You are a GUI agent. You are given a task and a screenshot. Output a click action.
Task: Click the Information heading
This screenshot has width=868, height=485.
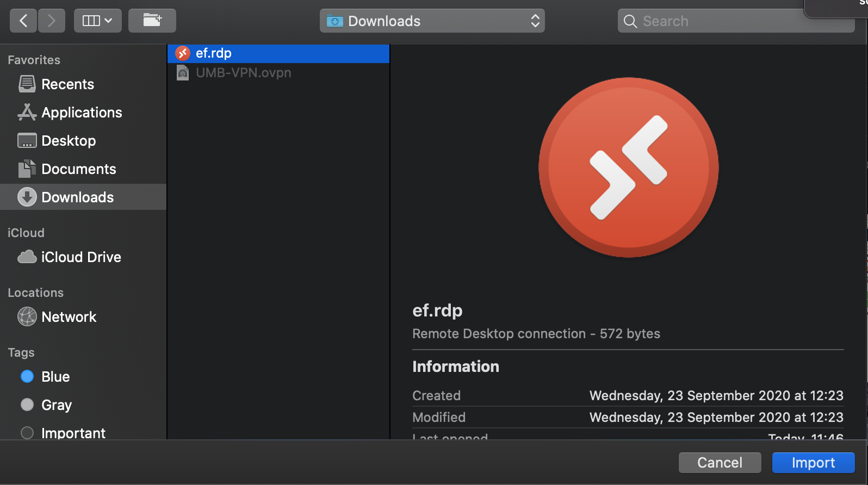[456, 366]
